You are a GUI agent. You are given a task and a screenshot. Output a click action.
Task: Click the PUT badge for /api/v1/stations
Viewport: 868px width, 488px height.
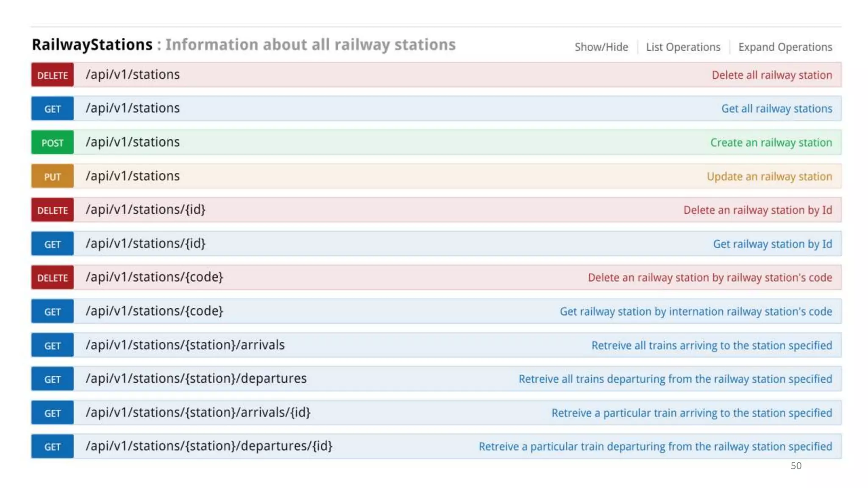52,177
